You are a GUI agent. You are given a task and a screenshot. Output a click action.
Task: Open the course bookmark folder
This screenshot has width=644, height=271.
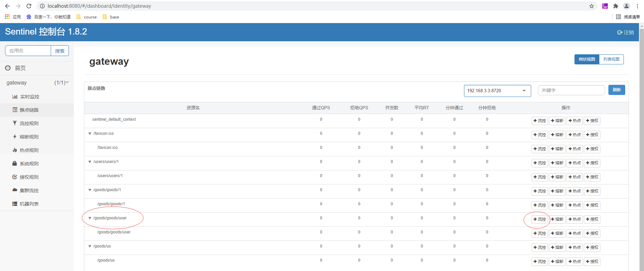87,17
